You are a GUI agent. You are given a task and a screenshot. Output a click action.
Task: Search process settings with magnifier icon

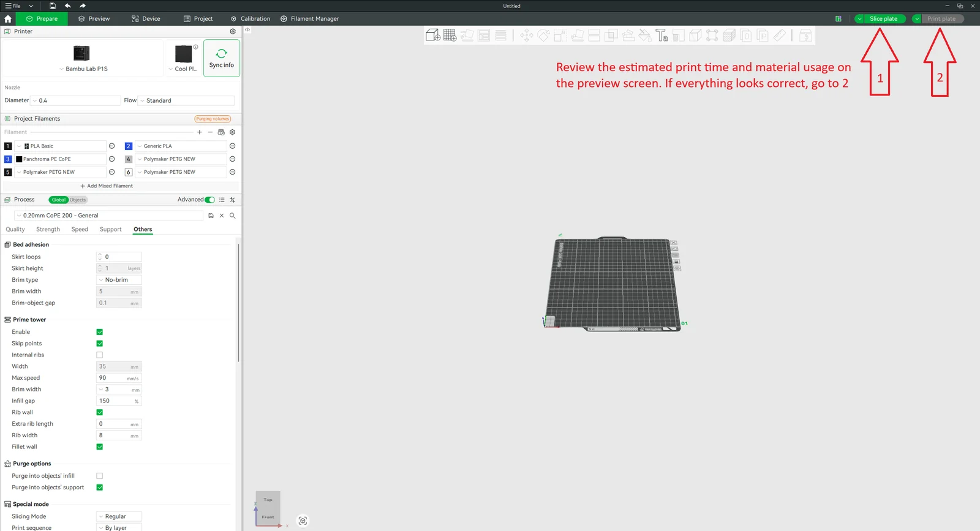(x=232, y=216)
